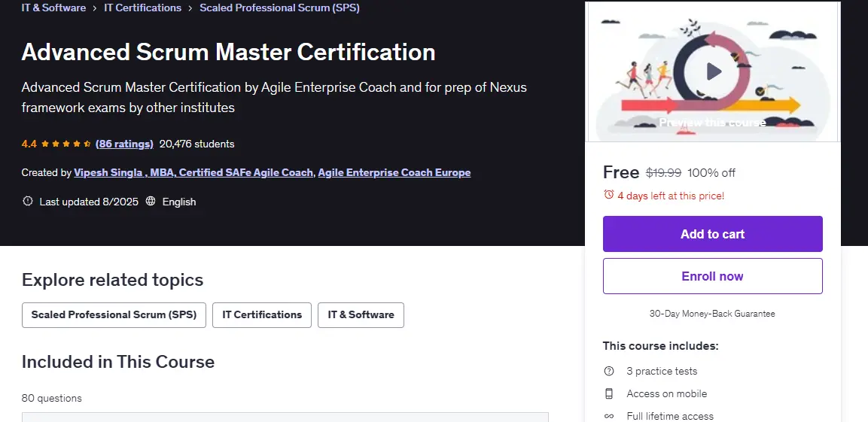Click the mobile phone access icon
868x422 pixels.
coord(609,394)
